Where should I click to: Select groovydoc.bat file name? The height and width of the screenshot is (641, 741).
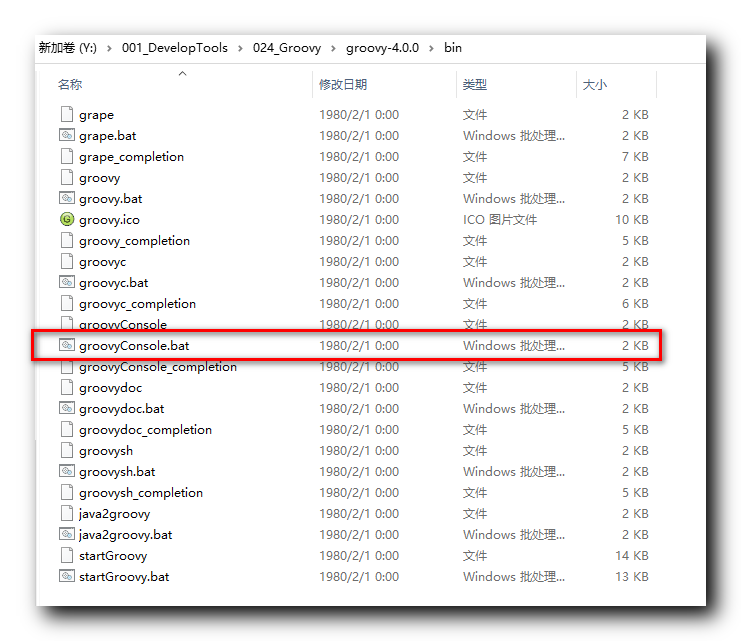pyautogui.click(x=121, y=408)
